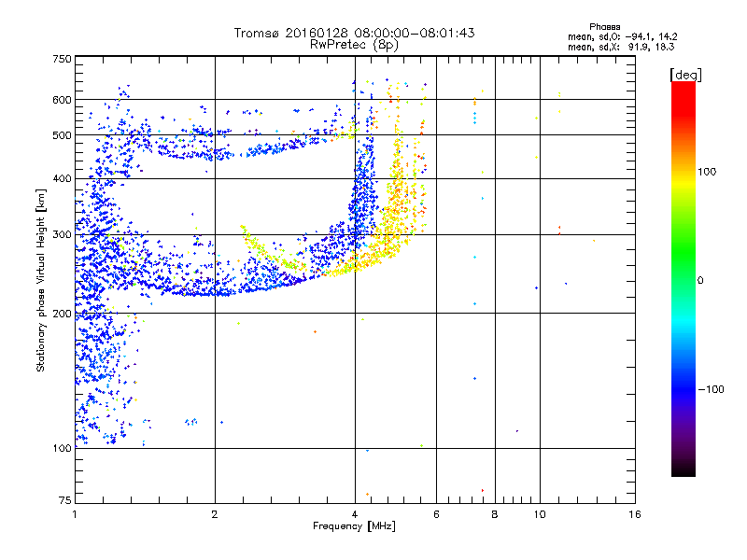Click the blue vertical O-mode trace at 4 MHz
The width and height of the screenshot is (747, 560).
[x=363, y=190]
